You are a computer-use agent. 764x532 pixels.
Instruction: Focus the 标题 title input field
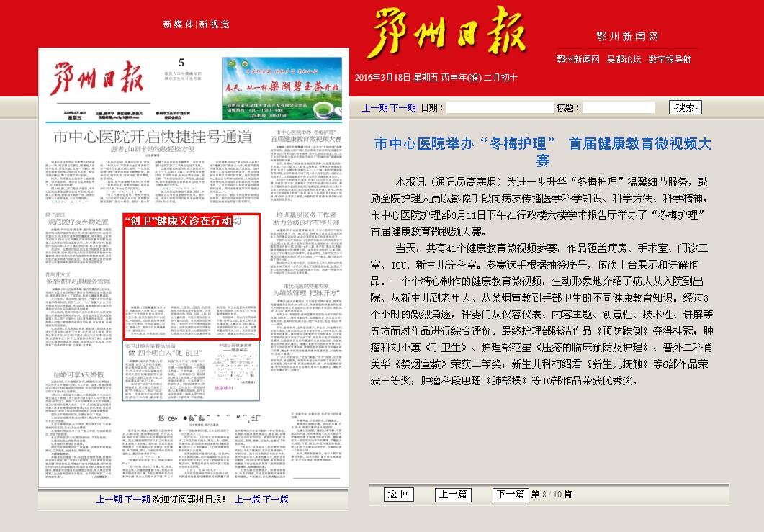618,108
